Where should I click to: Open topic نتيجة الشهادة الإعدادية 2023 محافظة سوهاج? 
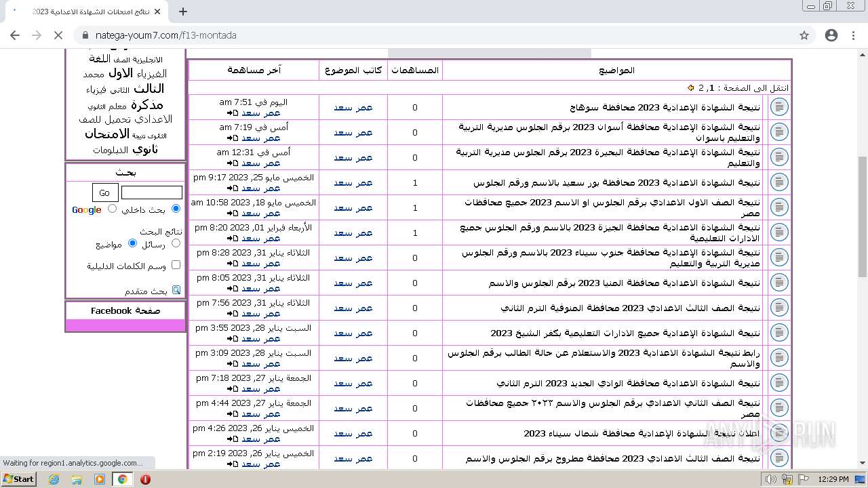665,107
